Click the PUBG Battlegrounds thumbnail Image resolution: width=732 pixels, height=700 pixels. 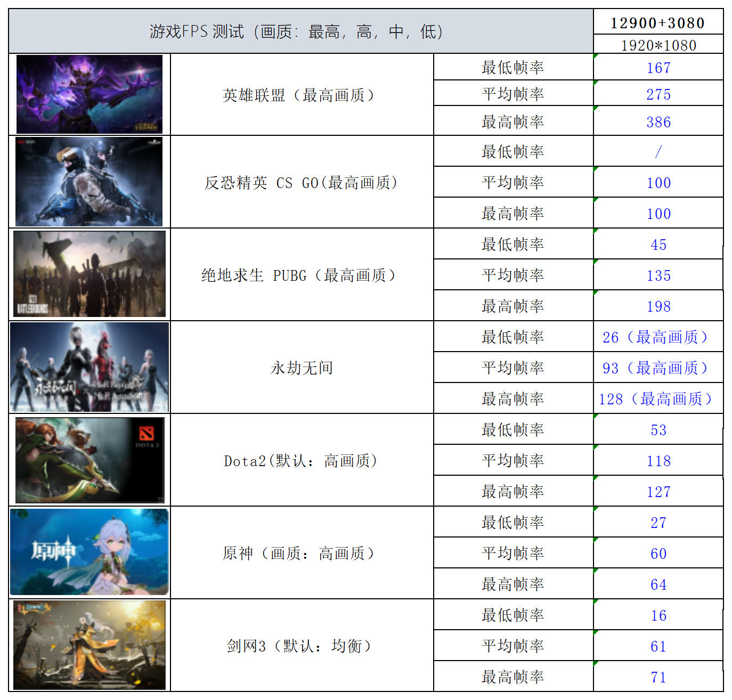coord(90,274)
